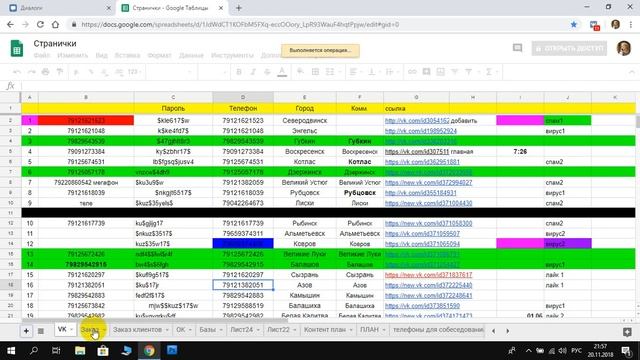Redo the action in toolbar

click(x=31, y=72)
